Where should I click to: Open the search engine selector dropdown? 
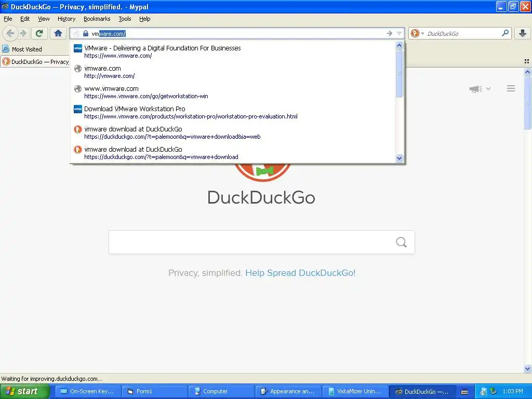coord(417,33)
